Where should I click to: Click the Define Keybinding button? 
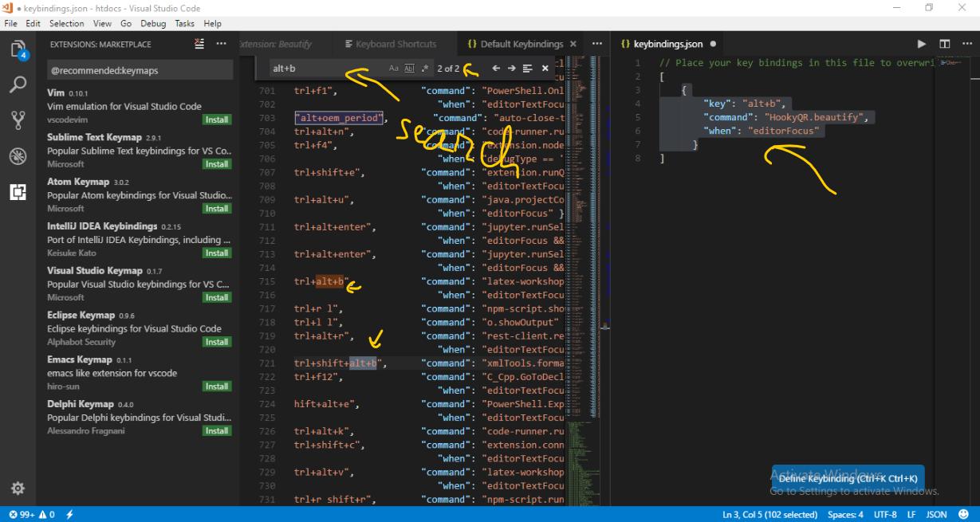tap(848, 479)
